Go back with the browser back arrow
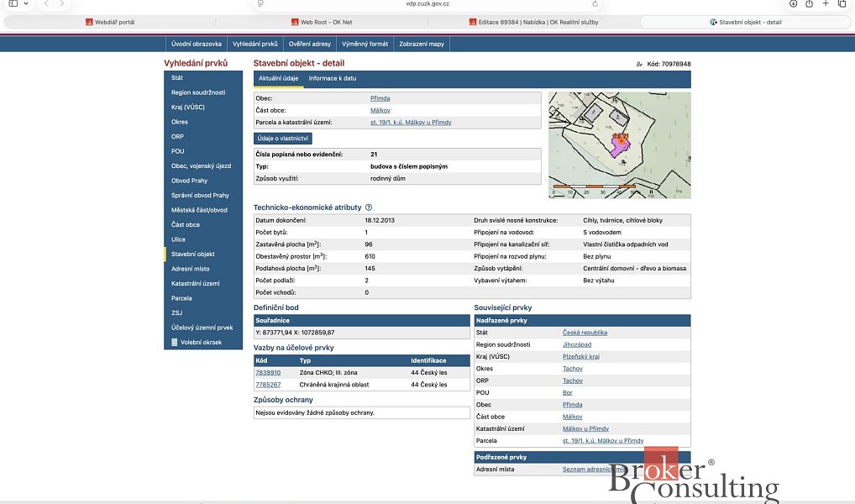The width and height of the screenshot is (855, 504). (46, 3)
